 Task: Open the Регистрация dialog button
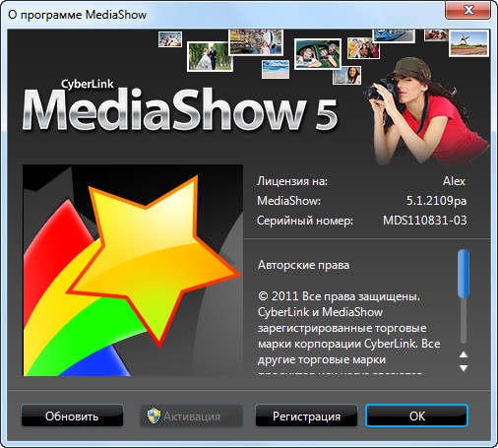pyautogui.click(x=306, y=416)
